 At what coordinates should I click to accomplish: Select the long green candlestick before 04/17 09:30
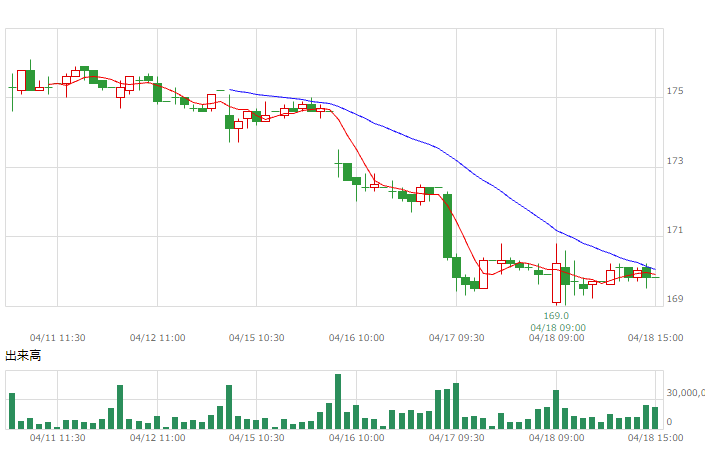point(447,226)
